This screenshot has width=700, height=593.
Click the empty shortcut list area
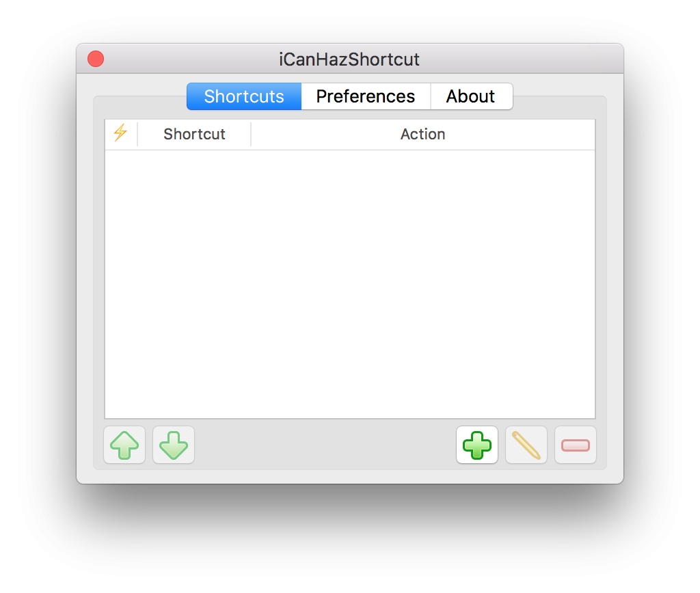pos(350,280)
